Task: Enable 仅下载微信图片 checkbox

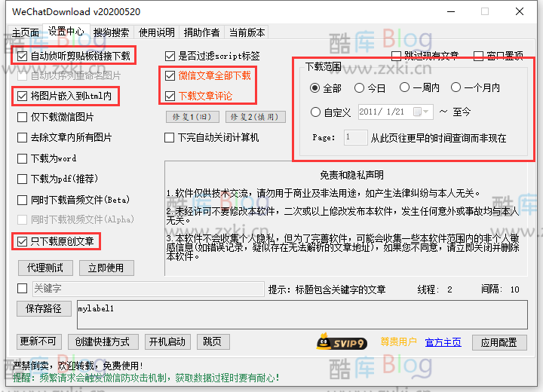Action: [x=22, y=117]
